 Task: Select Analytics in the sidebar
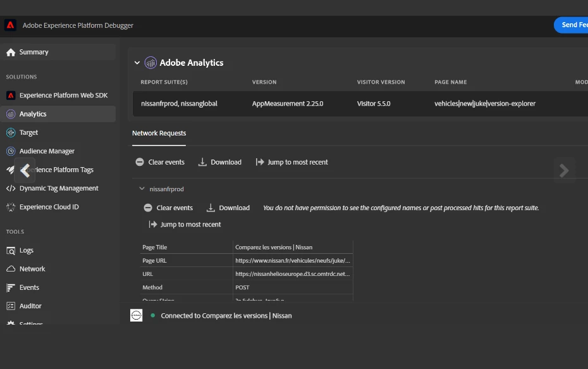coord(58,114)
